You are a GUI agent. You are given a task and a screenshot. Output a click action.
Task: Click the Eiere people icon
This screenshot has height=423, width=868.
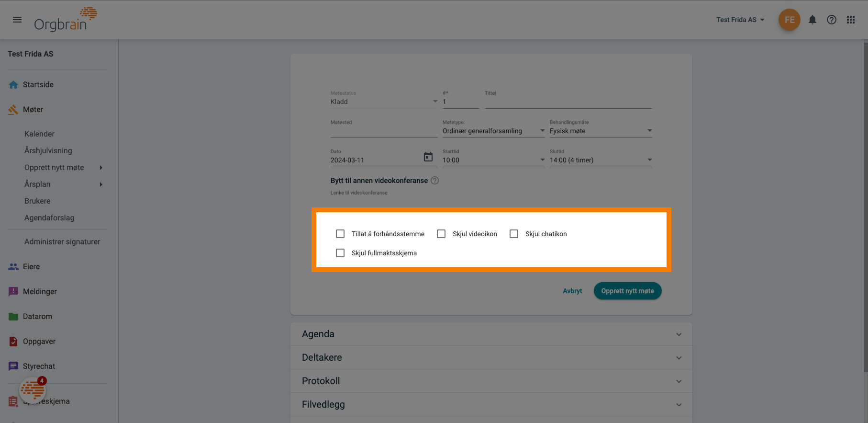13,267
